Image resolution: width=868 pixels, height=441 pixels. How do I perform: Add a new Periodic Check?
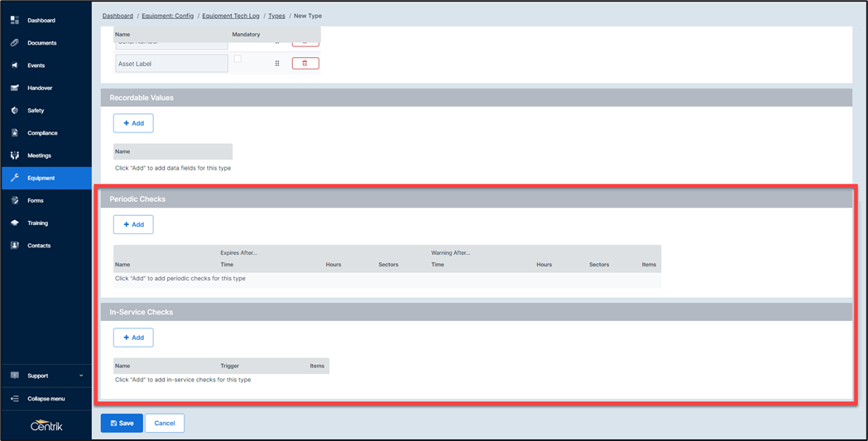(x=133, y=224)
